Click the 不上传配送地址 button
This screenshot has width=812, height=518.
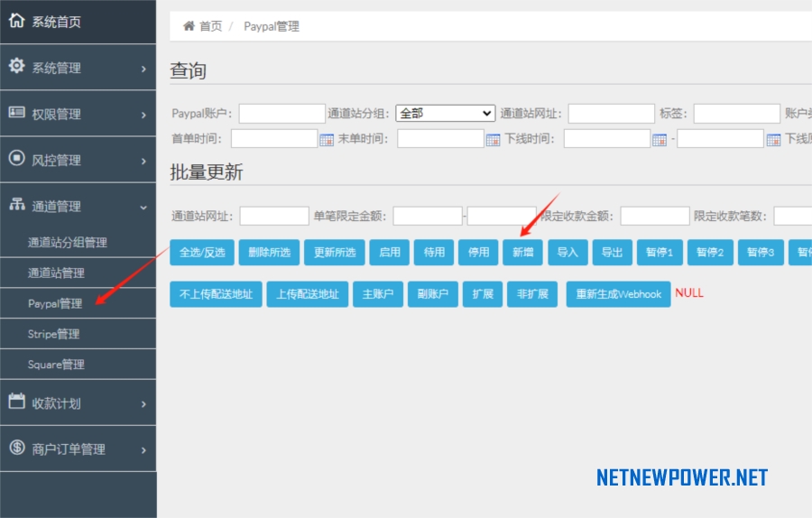[216, 294]
